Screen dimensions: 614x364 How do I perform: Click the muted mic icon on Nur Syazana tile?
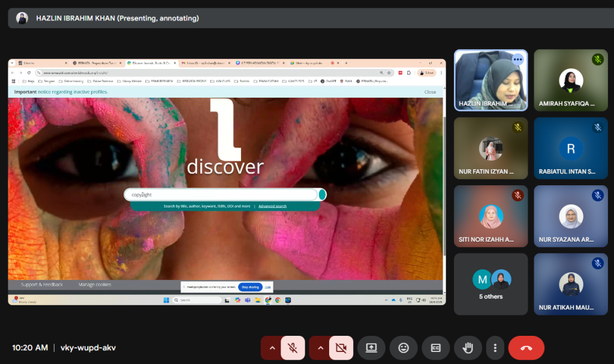598,195
